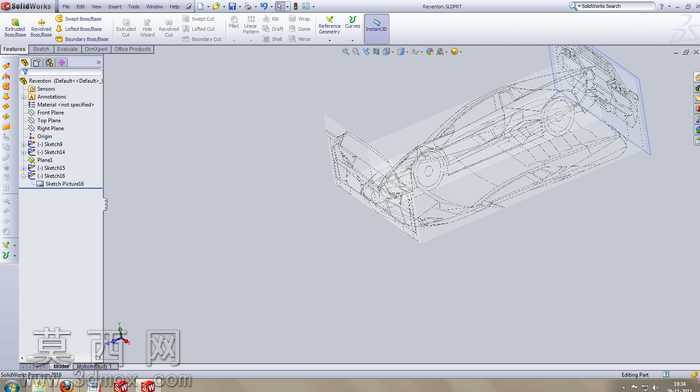Switch to the DimXpert tab

96,49
